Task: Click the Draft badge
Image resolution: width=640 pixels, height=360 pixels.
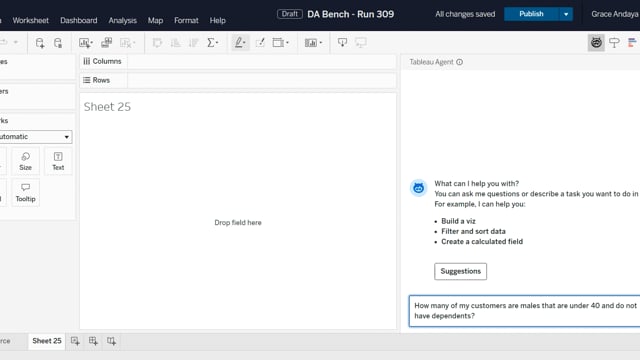Action: point(290,14)
